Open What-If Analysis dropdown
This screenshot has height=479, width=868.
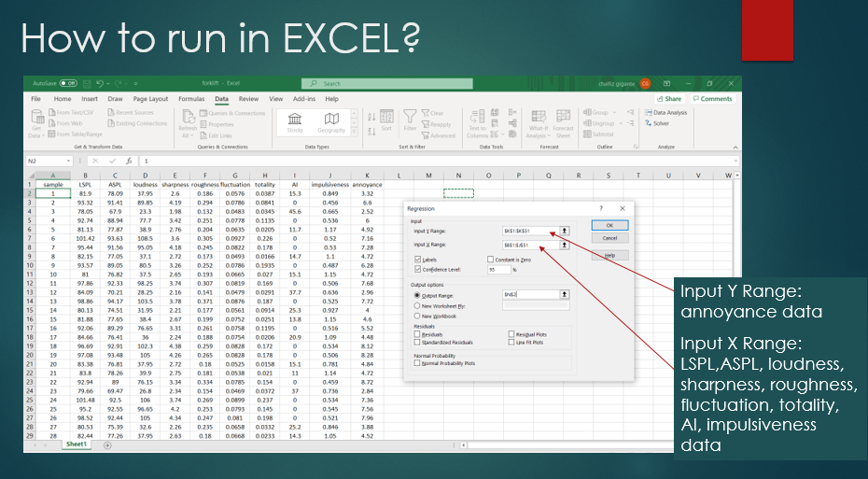click(x=538, y=124)
